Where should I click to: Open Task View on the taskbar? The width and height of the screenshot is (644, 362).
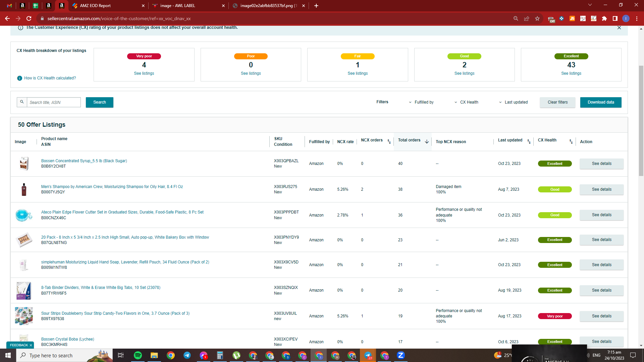121,355
